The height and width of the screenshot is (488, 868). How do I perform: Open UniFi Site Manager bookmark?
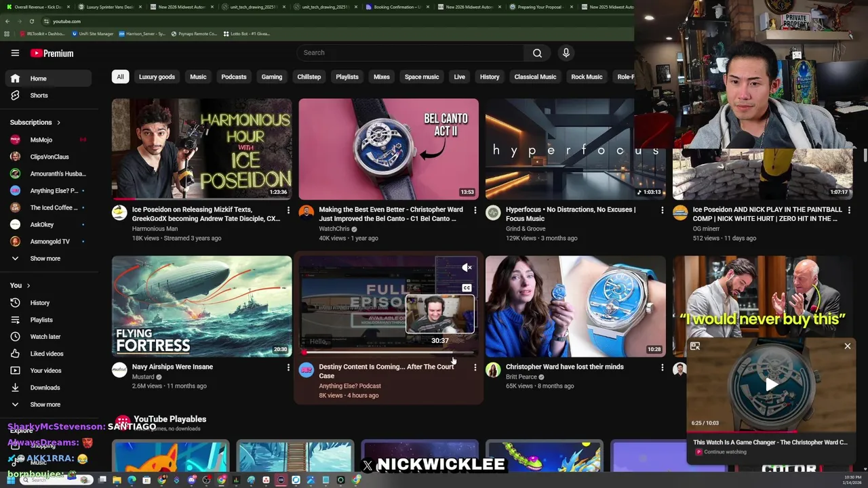[x=92, y=33]
